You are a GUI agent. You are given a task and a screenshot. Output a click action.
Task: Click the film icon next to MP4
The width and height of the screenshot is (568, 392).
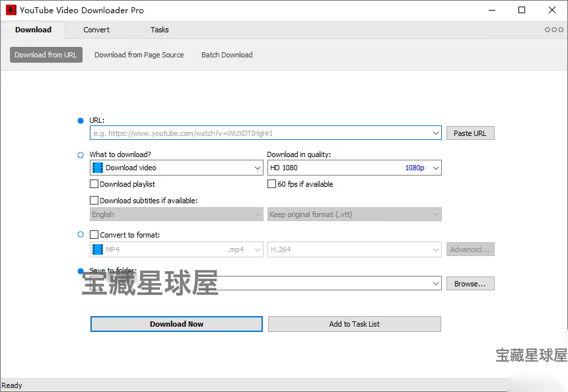98,249
